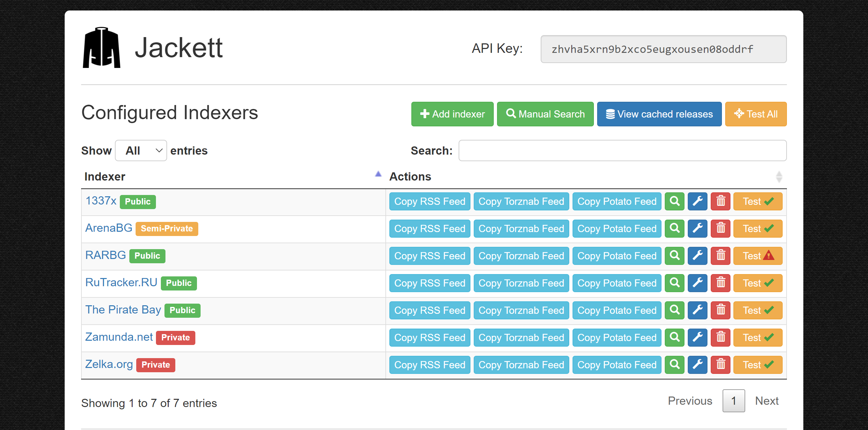Open wrench configuration for ArenaBG
This screenshot has width=868, height=430.
tap(697, 228)
